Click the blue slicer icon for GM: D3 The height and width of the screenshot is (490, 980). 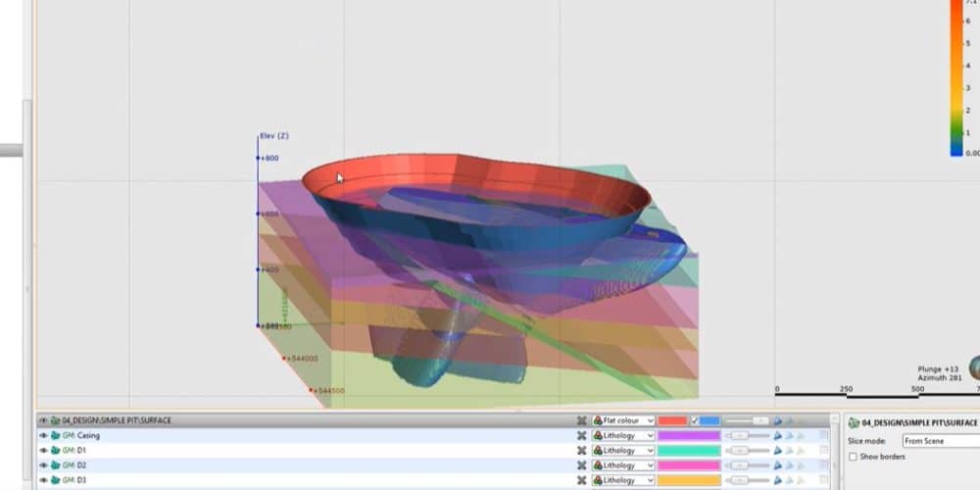(x=777, y=480)
